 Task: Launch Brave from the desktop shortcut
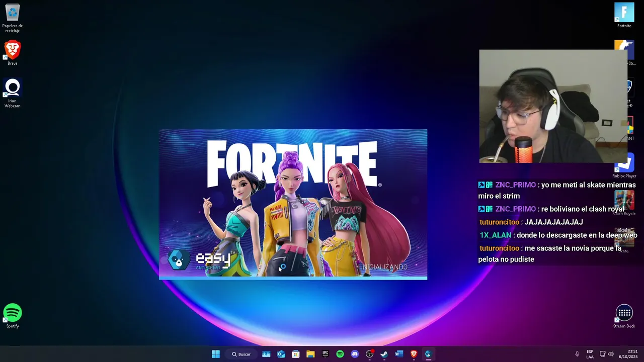(x=13, y=53)
